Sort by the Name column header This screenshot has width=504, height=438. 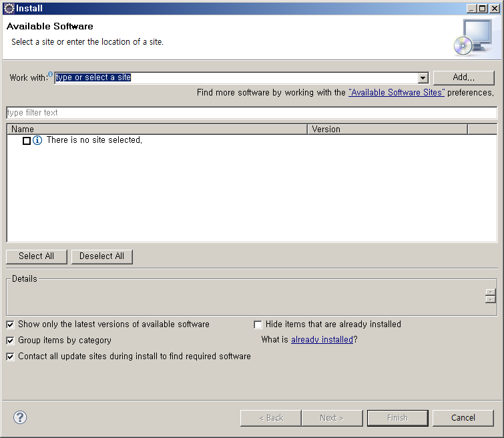pyautogui.click(x=157, y=130)
